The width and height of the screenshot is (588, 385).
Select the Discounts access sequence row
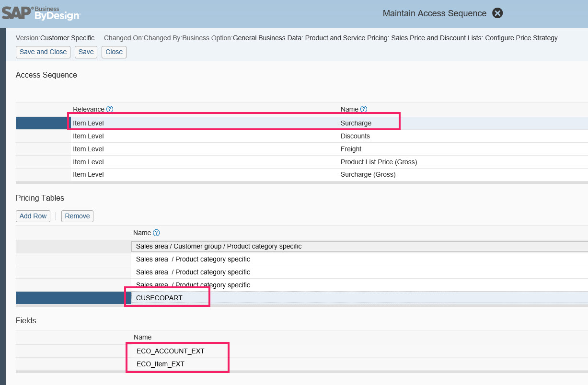302,136
